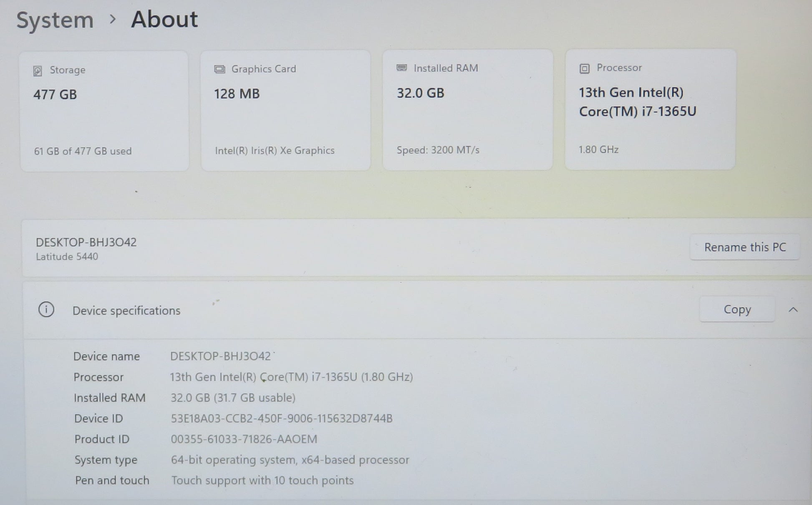This screenshot has width=812, height=505.
Task: Collapse the Device specifications section
Action: click(793, 310)
